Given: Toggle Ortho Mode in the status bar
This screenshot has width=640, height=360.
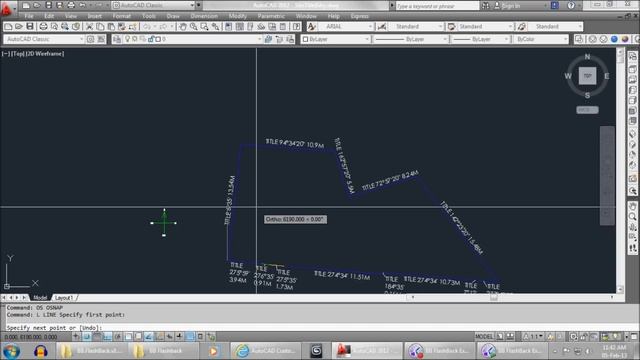Looking at the screenshot, I should pos(107,337).
